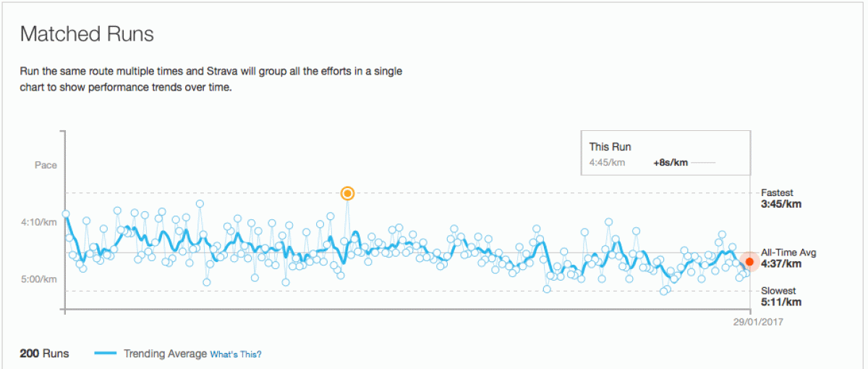This screenshot has height=369, width=868.
Task: Click the 5:00/km axis label
Action: point(38,279)
